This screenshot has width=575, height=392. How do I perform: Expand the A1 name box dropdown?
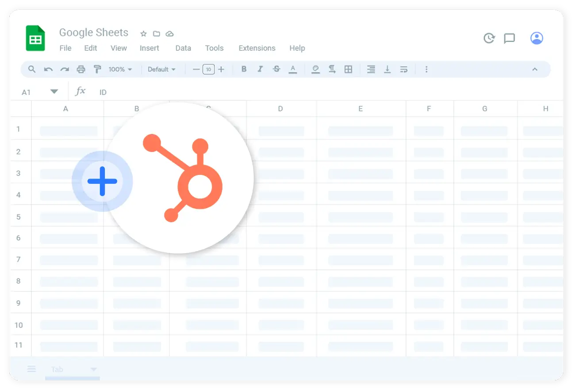54,92
